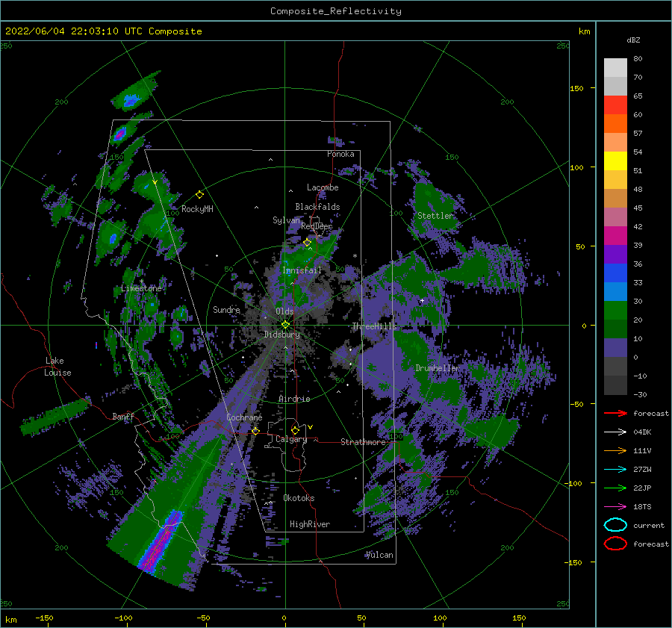
Task: Click the Lake Louise label
Action: point(57,367)
